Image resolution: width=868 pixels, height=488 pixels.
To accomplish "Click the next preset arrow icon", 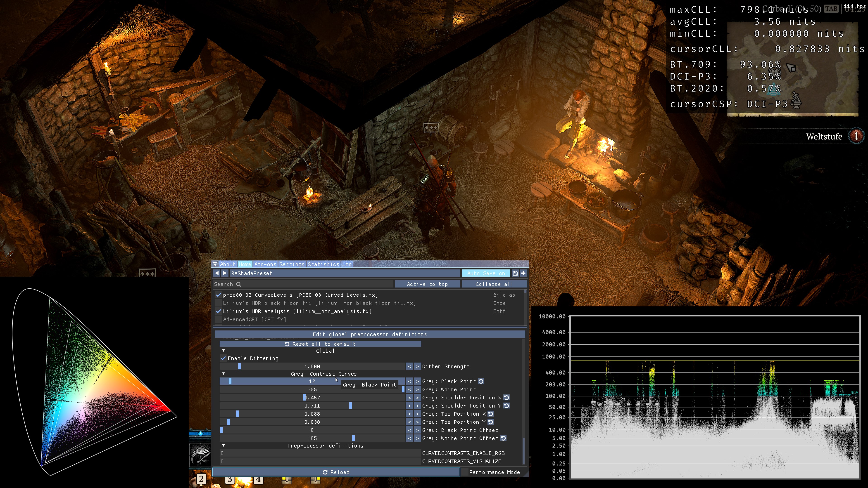I will [225, 273].
